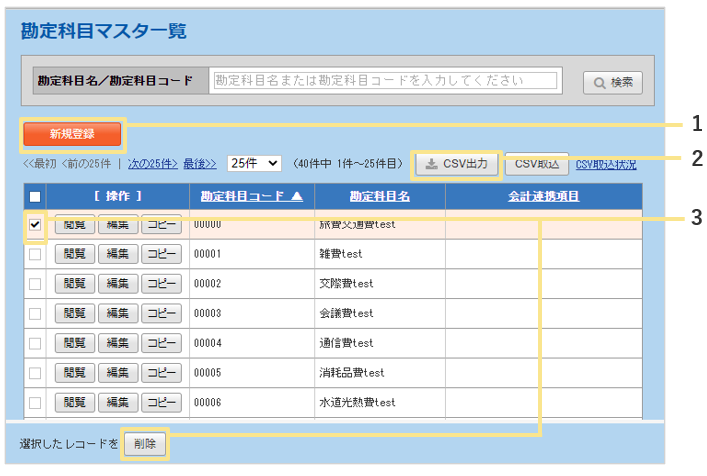Image resolution: width=707 pixels, height=476 pixels.
Task: Open the CSV取込状況 link
Action: pyautogui.click(x=606, y=164)
